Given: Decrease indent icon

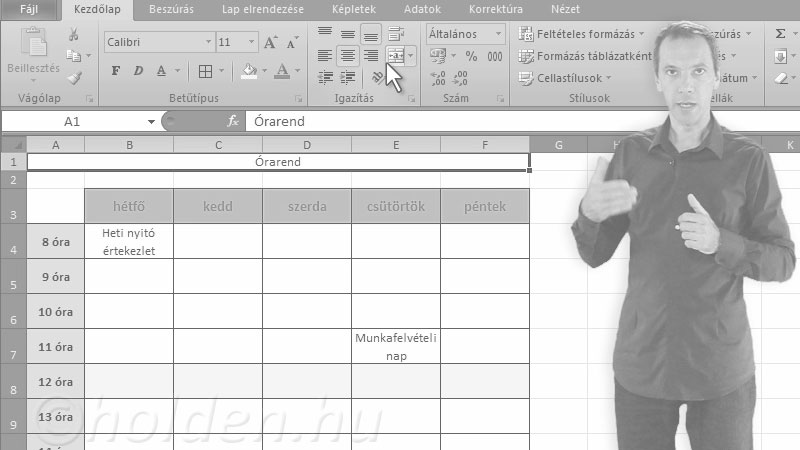Looking at the screenshot, I should pyautogui.click(x=325, y=78).
